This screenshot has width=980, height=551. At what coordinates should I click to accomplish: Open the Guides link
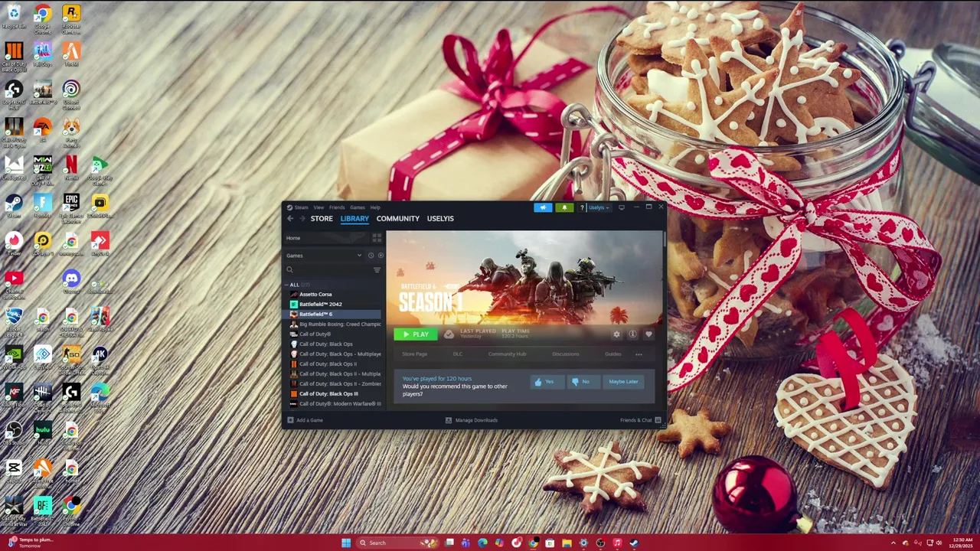pyautogui.click(x=613, y=354)
